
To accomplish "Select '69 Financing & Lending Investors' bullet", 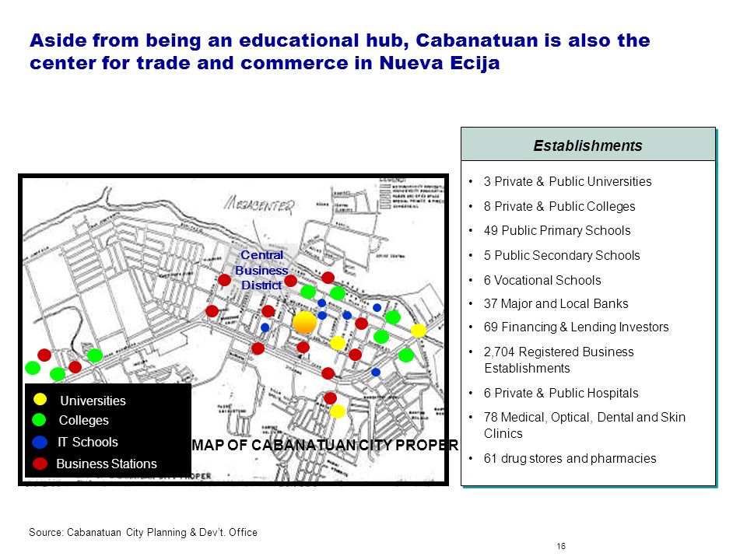I will 576,327.
